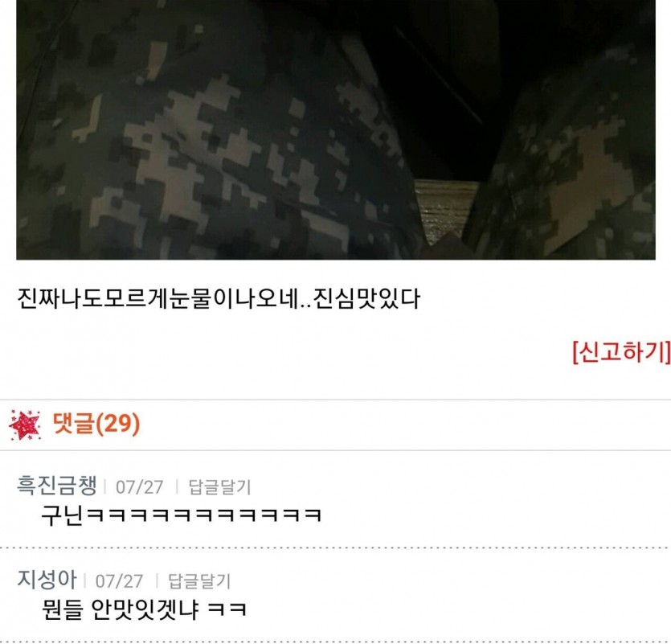Screen dimensions: 671x644
Task: Click the ㅋㅋ ending 지성아's comment
Action: point(227,609)
